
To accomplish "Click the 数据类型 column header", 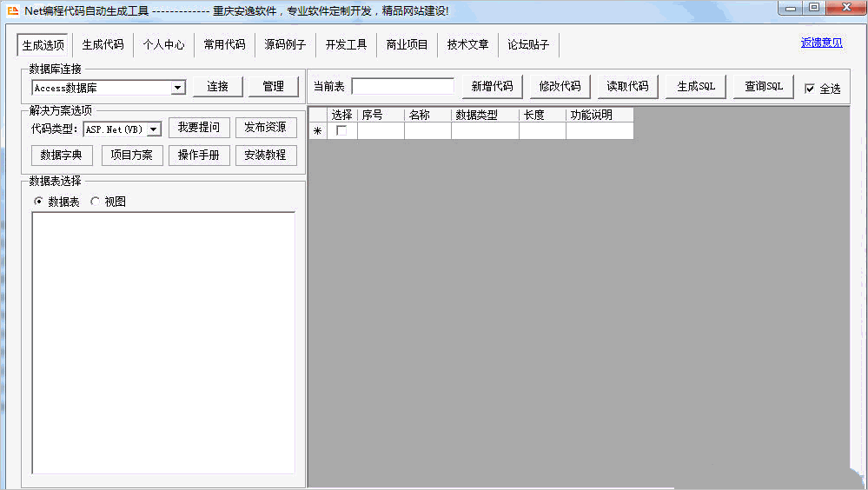I will click(485, 115).
